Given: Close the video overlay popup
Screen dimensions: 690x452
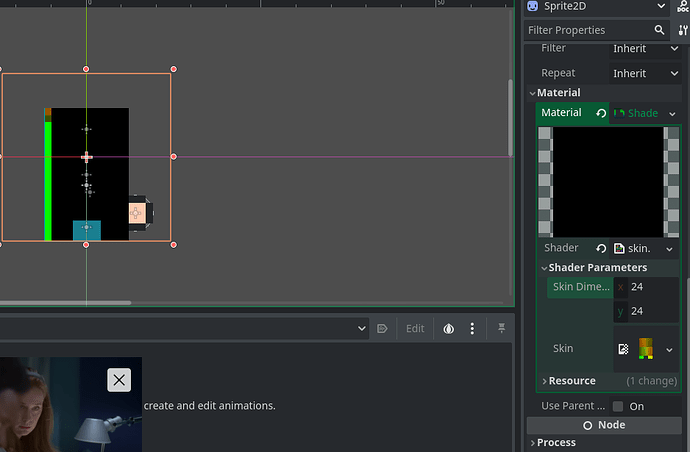Looking at the screenshot, I should (119, 379).
